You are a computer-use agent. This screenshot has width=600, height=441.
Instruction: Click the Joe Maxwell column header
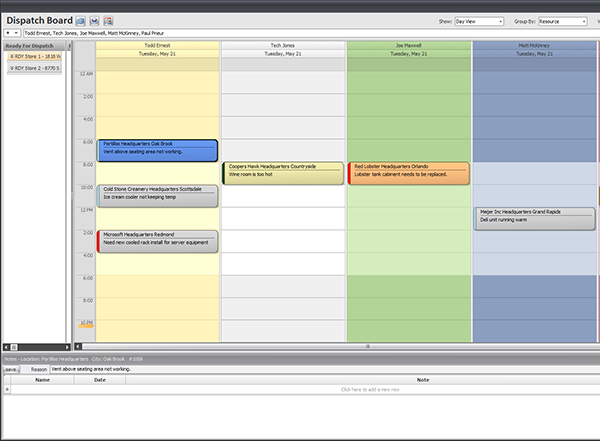409,46
